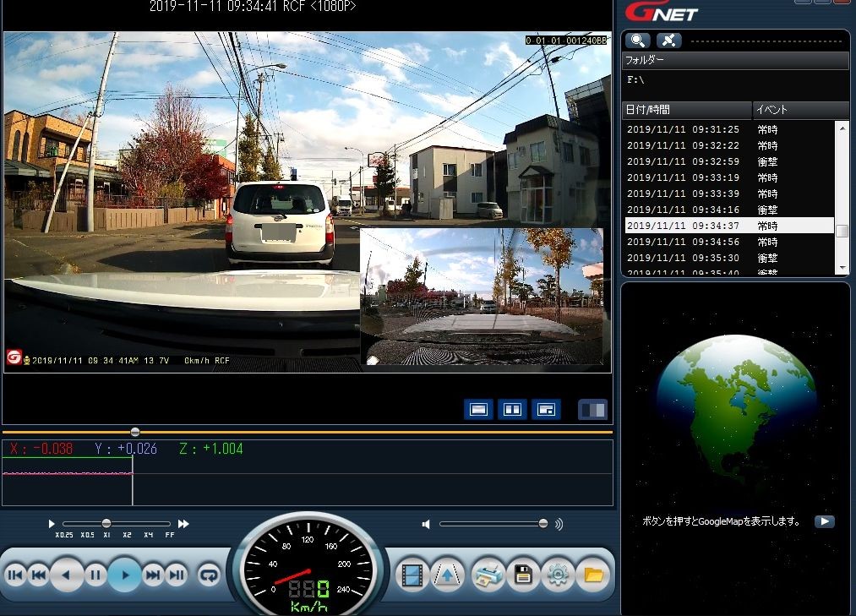Click the slow play triangle beside speed slider
Image resolution: width=856 pixels, height=616 pixels.
tap(52, 524)
